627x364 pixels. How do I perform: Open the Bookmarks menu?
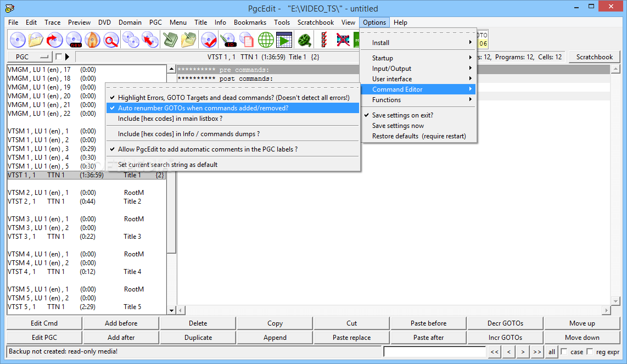pos(250,23)
